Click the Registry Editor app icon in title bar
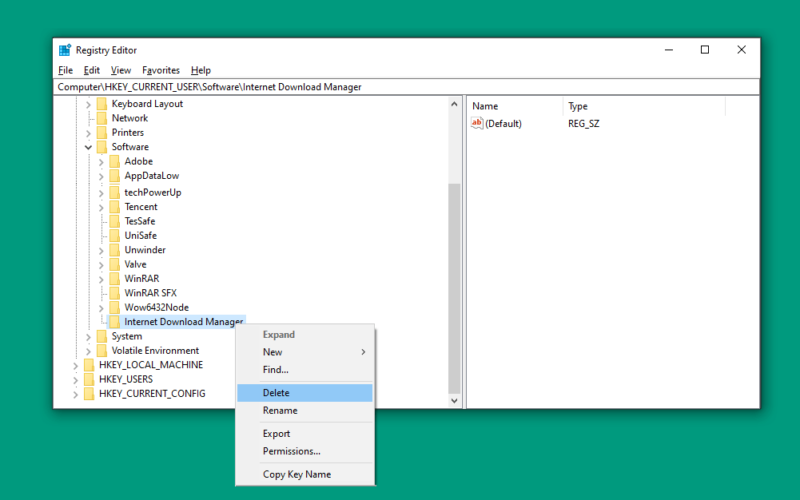This screenshot has height=500, width=800. tap(65, 50)
